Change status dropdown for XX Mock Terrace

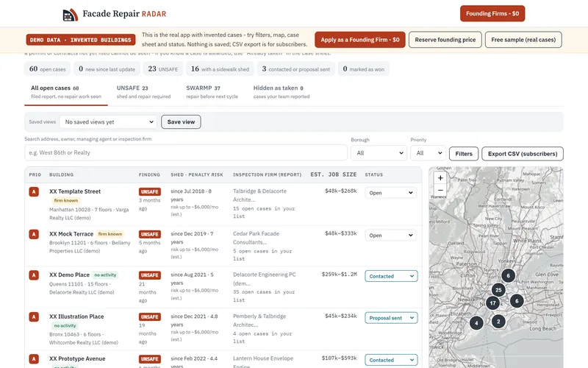(x=391, y=236)
